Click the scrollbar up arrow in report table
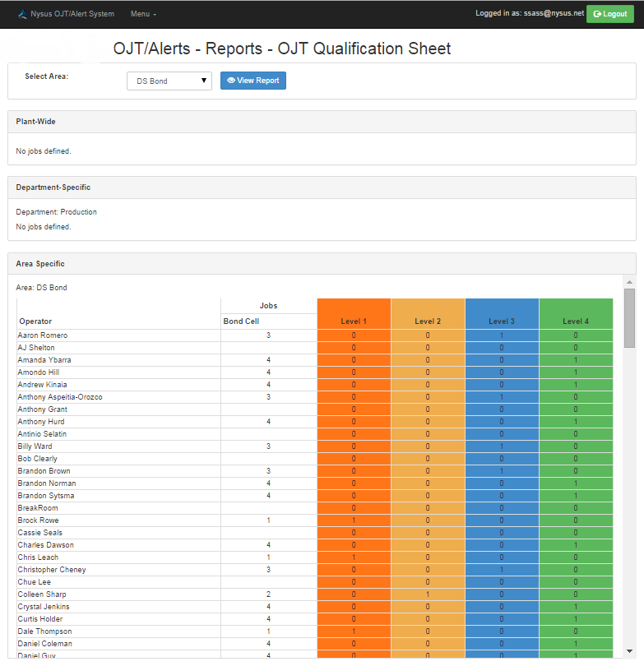 point(629,281)
